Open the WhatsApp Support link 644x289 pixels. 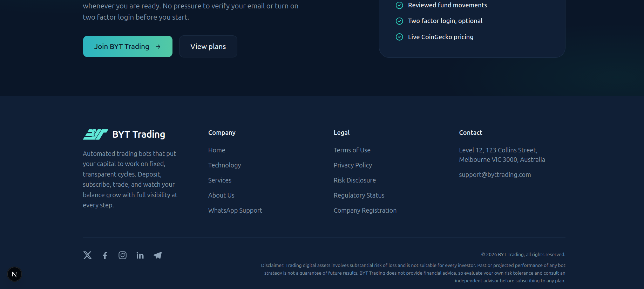[x=235, y=210]
